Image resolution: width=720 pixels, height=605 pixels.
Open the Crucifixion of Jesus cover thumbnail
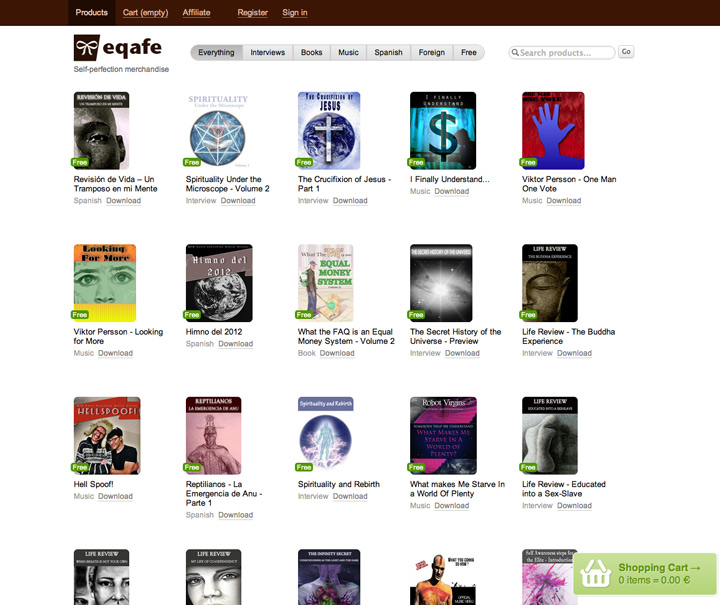(329, 130)
